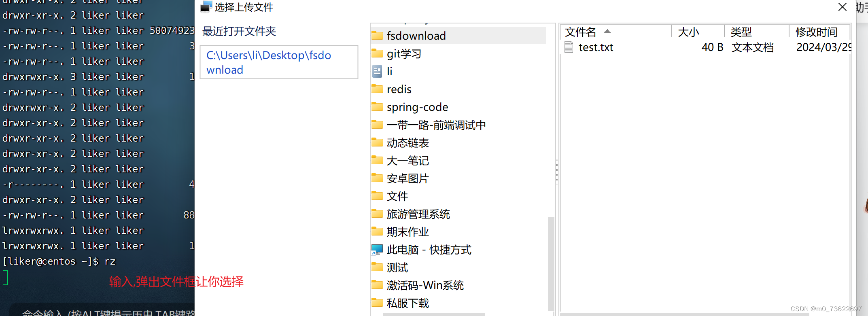This screenshot has height=316, width=868.
Task: Select the 此电脑 - 快捷方式 entry name
Action: [429, 249]
